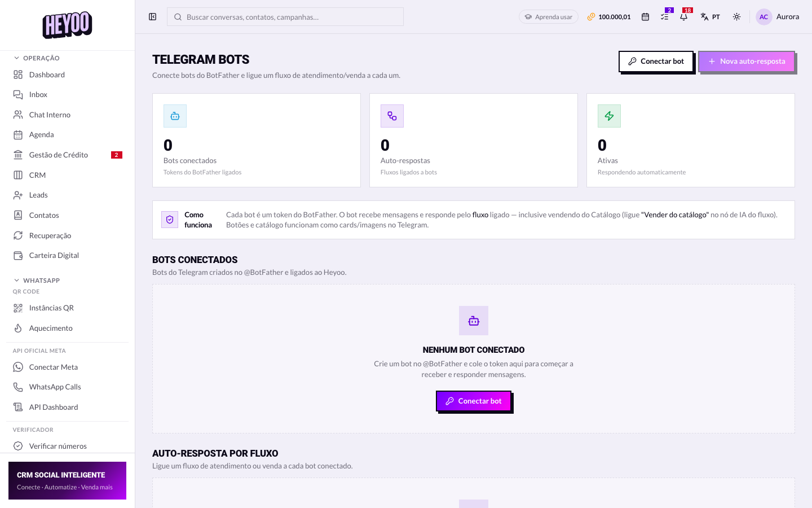
Task: Click the robot icon above Nenhum bot conectado
Action: [x=474, y=321]
